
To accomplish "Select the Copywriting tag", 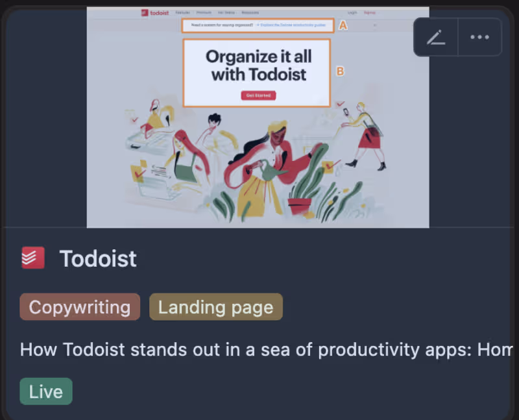I will pos(80,307).
